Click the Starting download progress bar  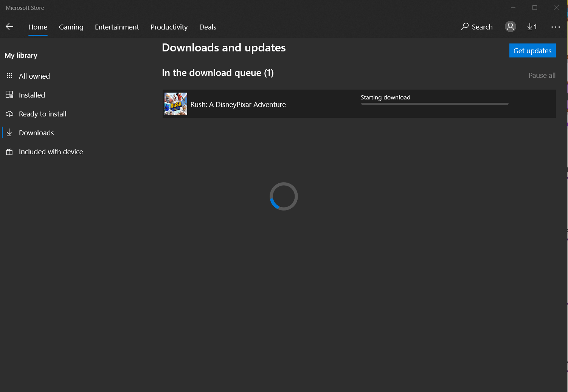coord(435,104)
